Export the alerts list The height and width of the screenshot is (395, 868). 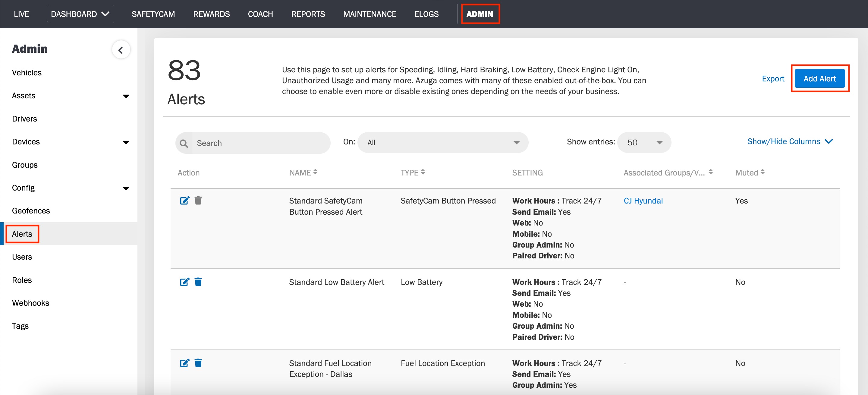coord(773,78)
